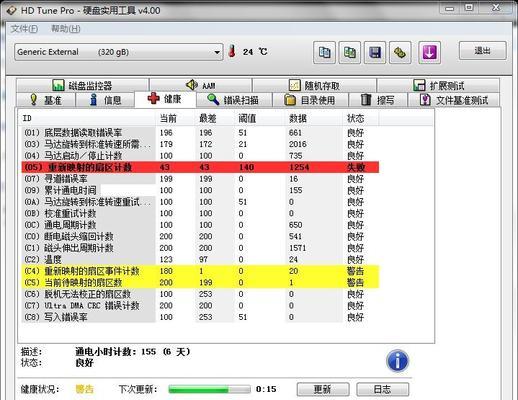Click data value 1571 in row C1
The height and width of the screenshot is (400, 518).
pyautogui.click(x=297, y=248)
